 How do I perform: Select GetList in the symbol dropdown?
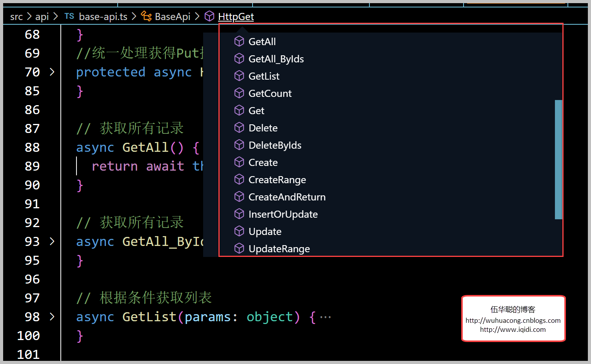[x=264, y=76]
